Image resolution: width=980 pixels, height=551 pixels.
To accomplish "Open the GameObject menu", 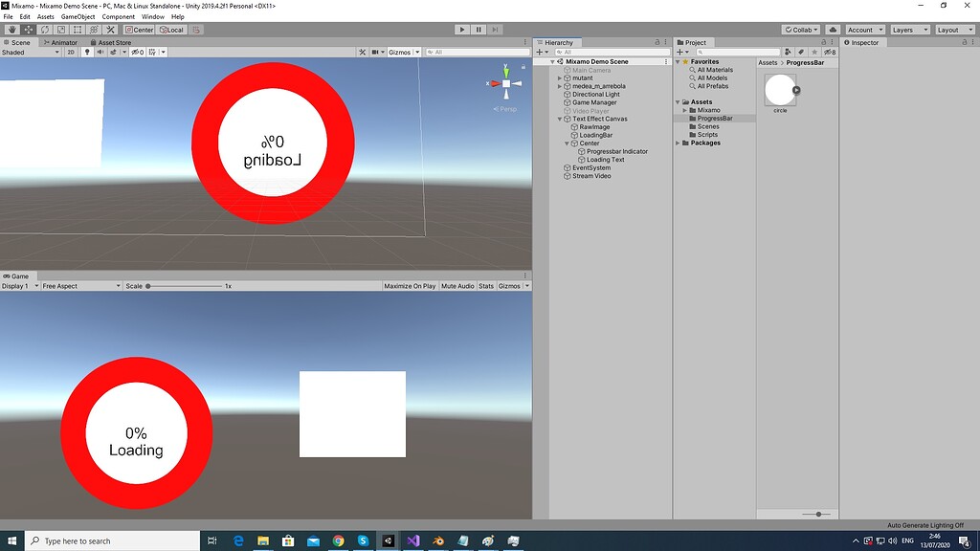I will click(77, 16).
